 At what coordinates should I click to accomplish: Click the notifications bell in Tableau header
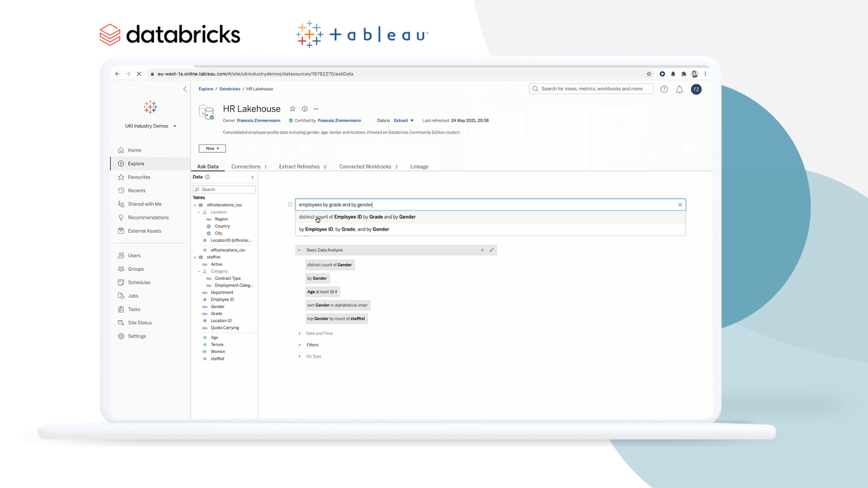(679, 89)
